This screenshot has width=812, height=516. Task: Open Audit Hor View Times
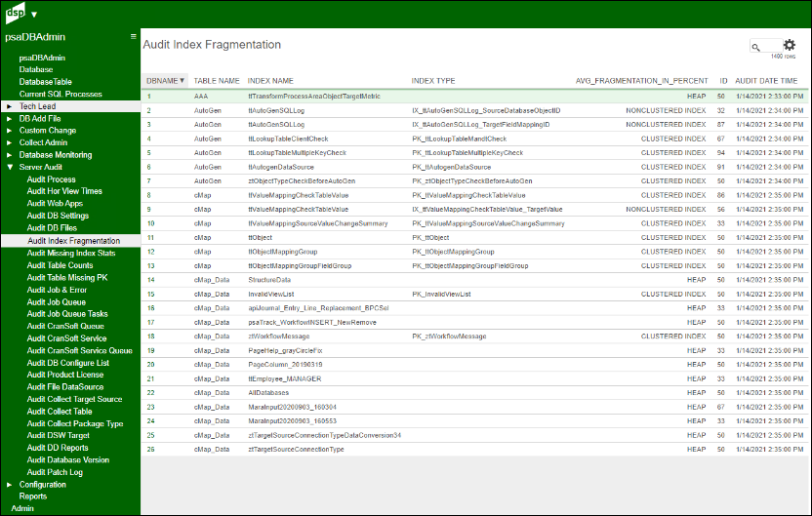pos(64,191)
